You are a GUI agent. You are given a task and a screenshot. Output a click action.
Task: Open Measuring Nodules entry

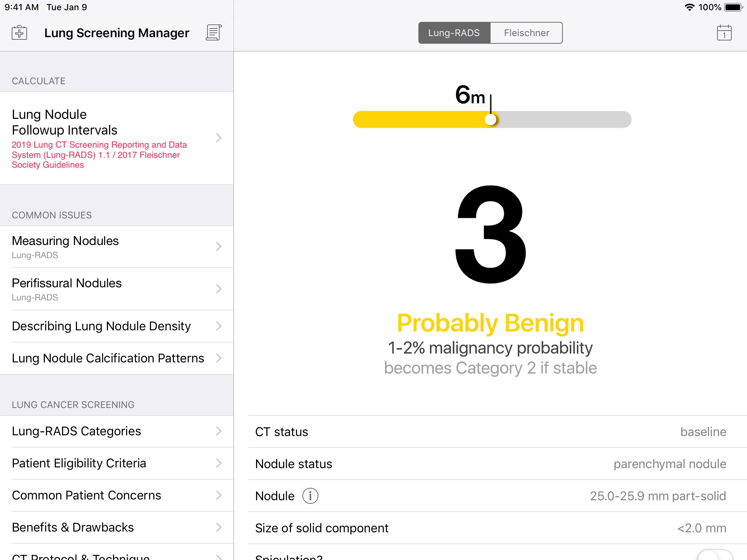(117, 247)
